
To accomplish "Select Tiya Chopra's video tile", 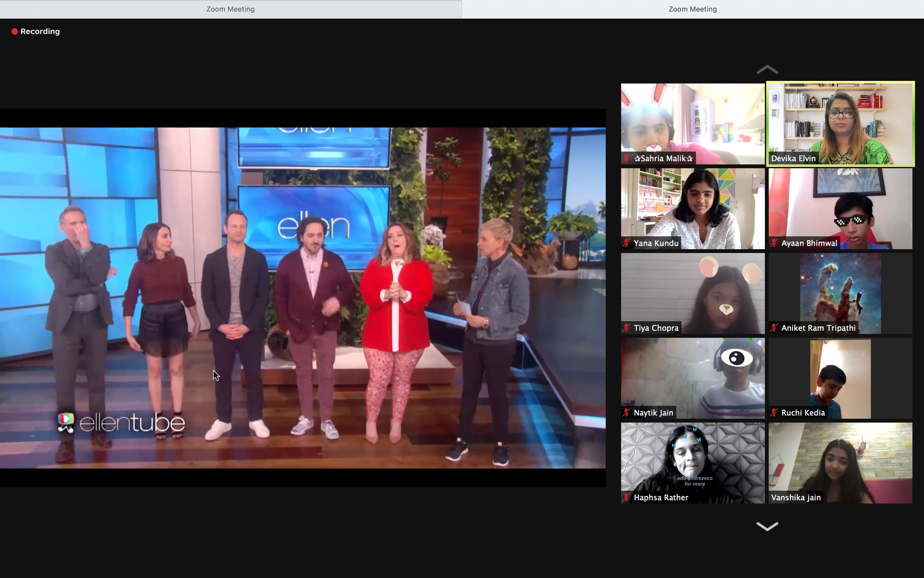I will click(693, 293).
